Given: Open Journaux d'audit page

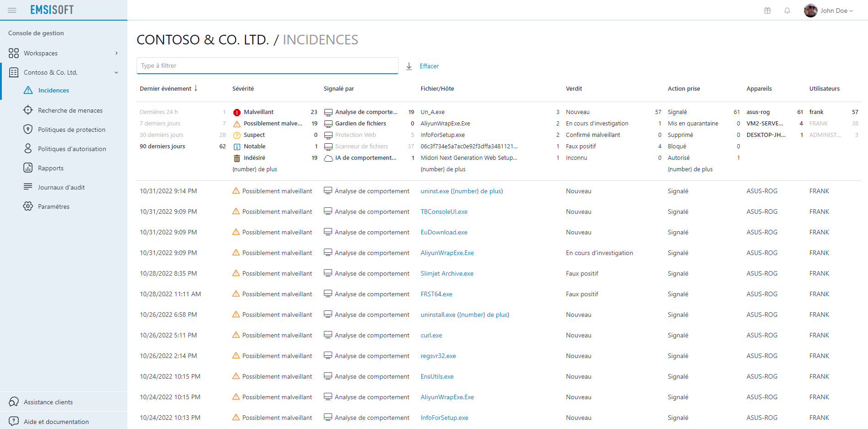Looking at the screenshot, I should tap(61, 187).
